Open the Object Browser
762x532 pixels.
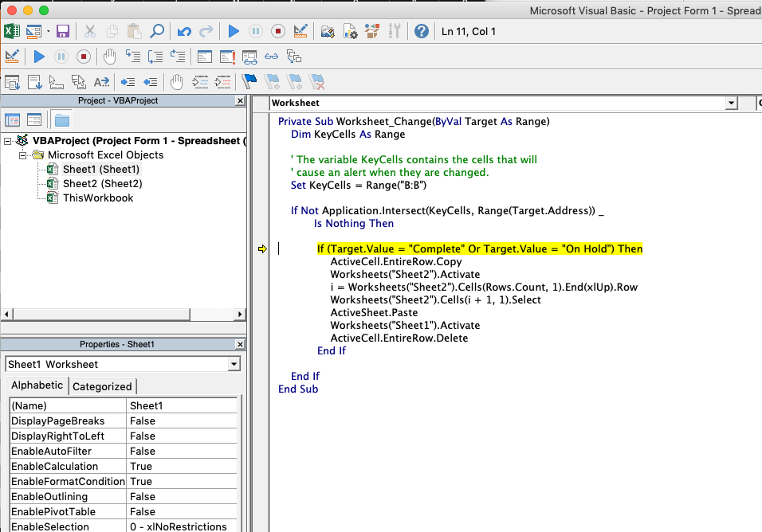tap(371, 30)
